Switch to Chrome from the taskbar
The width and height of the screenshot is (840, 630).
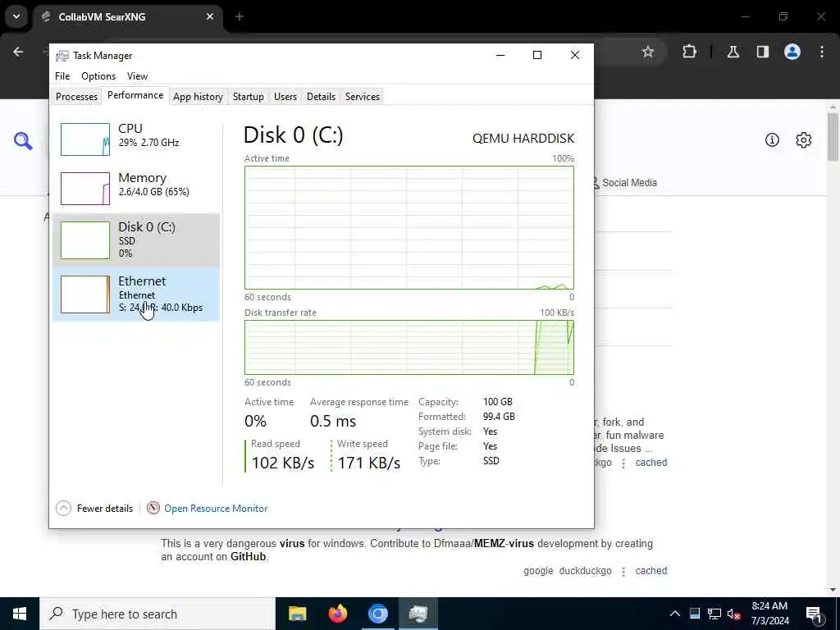click(377, 614)
